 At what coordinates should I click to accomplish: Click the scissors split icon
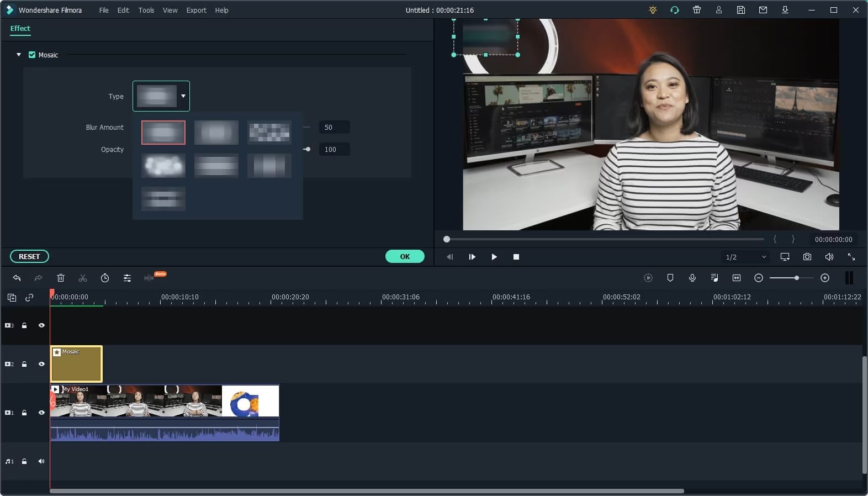[83, 278]
